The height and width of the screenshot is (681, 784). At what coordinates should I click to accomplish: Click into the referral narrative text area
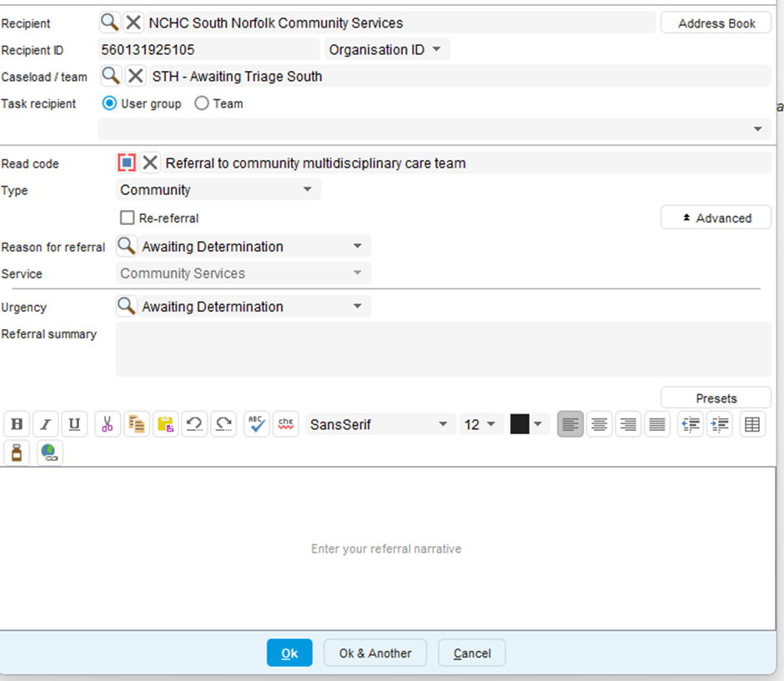click(386, 548)
